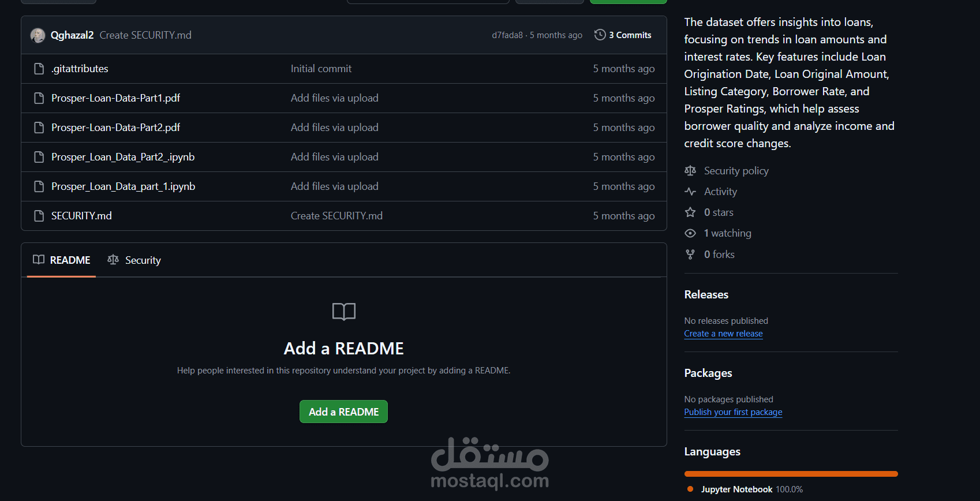The image size is (980, 501).
Task: Click Publish your first package link
Action: pos(734,412)
